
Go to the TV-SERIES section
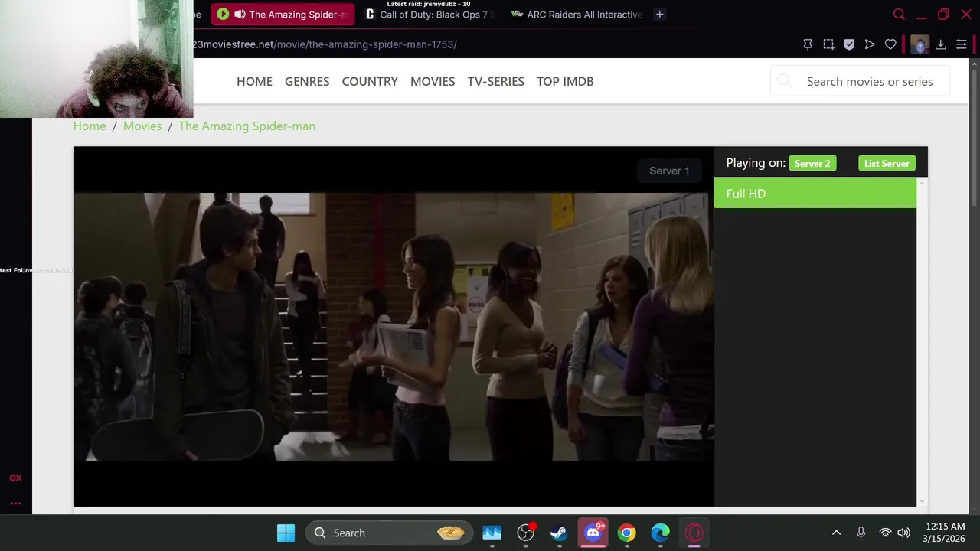pyautogui.click(x=496, y=81)
